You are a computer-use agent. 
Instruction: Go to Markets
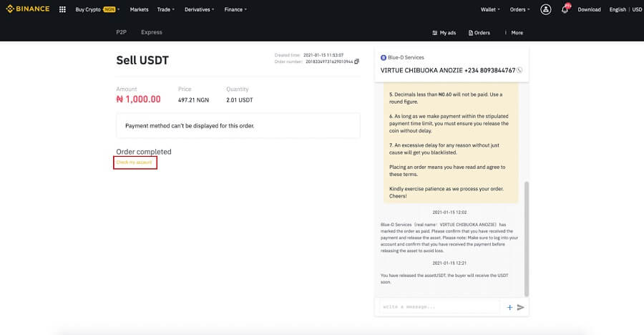point(140,9)
